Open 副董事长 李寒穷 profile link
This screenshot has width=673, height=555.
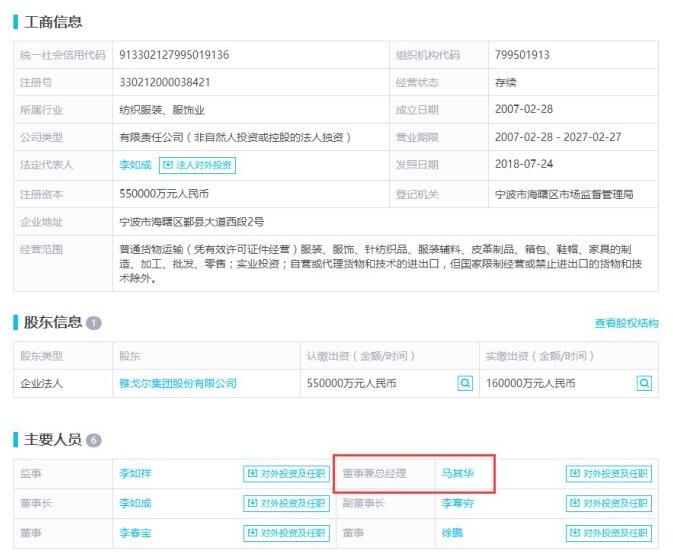coord(455,503)
